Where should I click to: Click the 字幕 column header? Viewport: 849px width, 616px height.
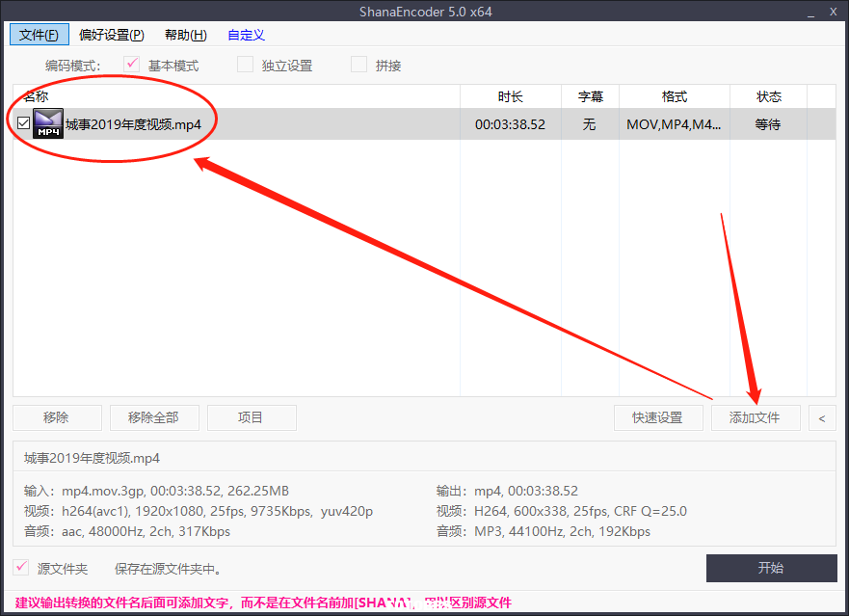pyautogui.click(x=590, y=96)
